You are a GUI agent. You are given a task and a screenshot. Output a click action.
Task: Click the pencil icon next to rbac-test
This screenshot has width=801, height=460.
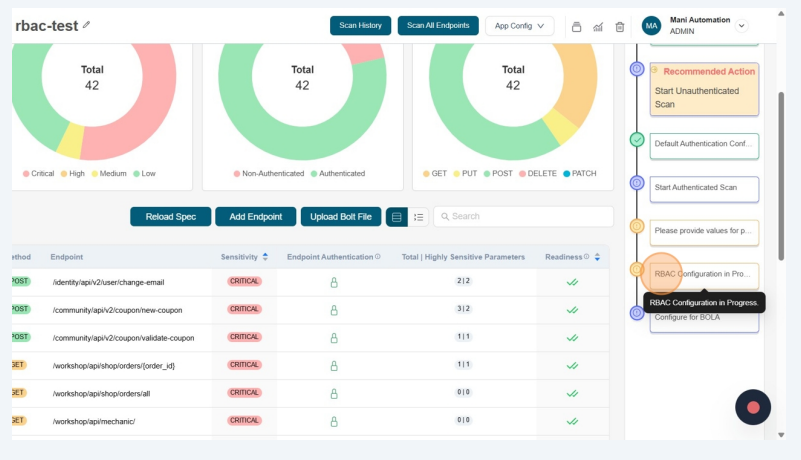coord(86,25)
